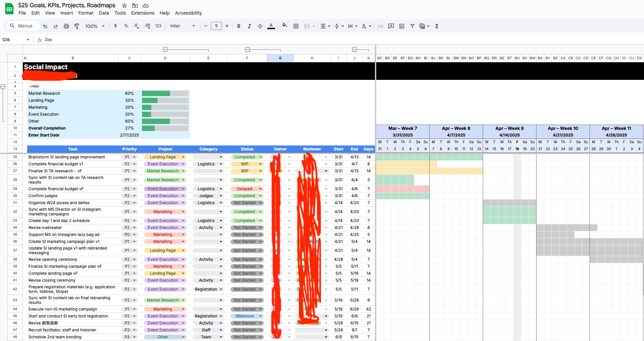Screen dimensions: 644x341
Task: Open Status dropdown for Complete financial budget v1
Action: (x=260, y=164)
